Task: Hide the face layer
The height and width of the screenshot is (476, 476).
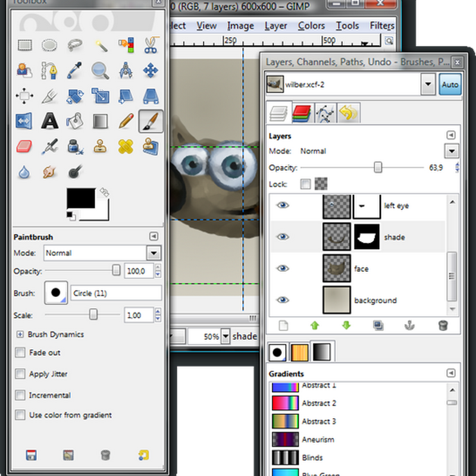Action: pyautogui.click(x=283, y=268)
